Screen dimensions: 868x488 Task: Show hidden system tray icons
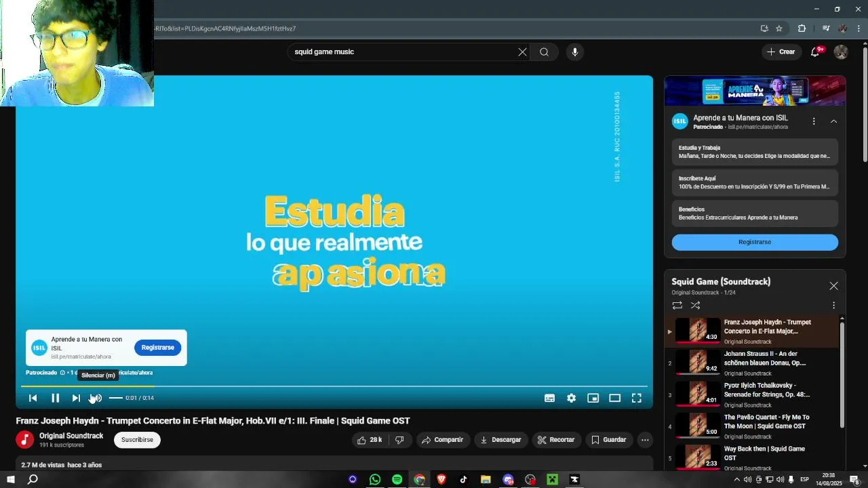pyautogui.click(x=737, y=480)
